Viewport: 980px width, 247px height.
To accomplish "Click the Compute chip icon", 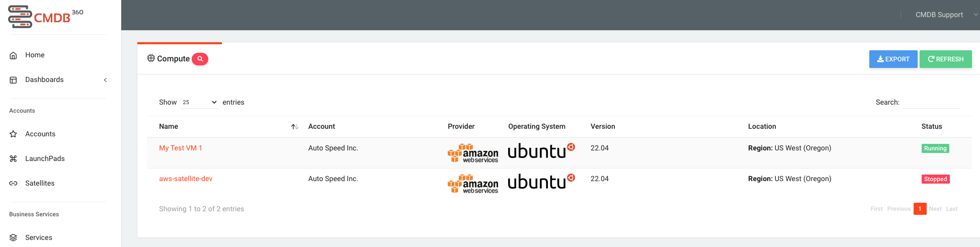I will (x=151, y=58).
